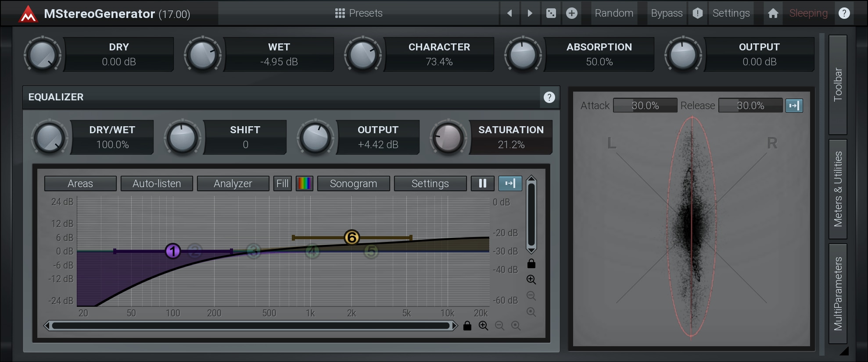Image resolution: width=868 pixels, height=362 pixels.
Task: Click the add preset plus icon
Action: (571, 13)
